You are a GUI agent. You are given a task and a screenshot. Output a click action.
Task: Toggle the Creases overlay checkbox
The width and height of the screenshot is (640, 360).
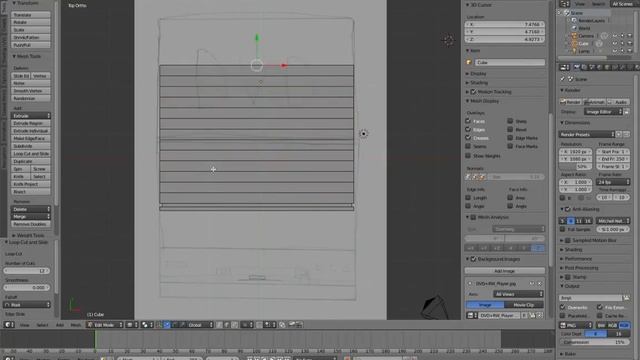point(468,138)
